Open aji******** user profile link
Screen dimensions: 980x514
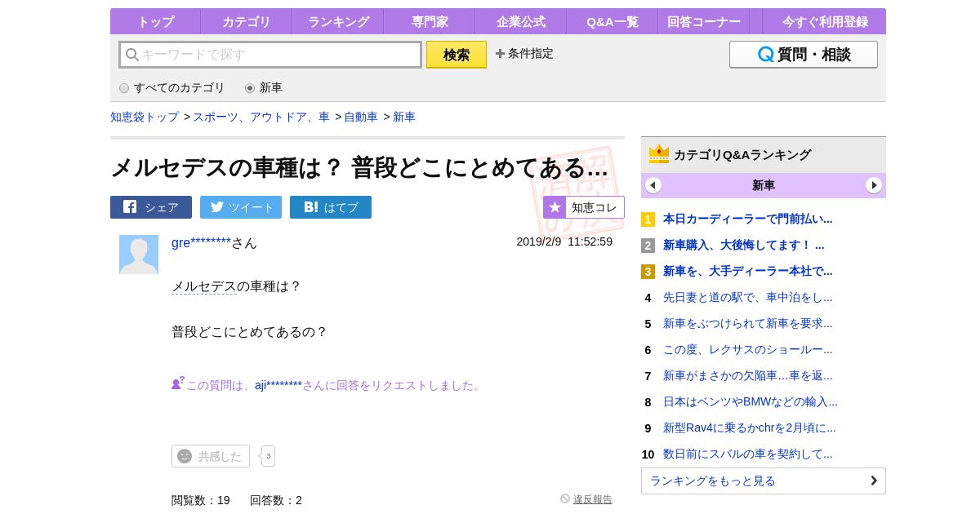pyautogui.click(x=278, y=385)
